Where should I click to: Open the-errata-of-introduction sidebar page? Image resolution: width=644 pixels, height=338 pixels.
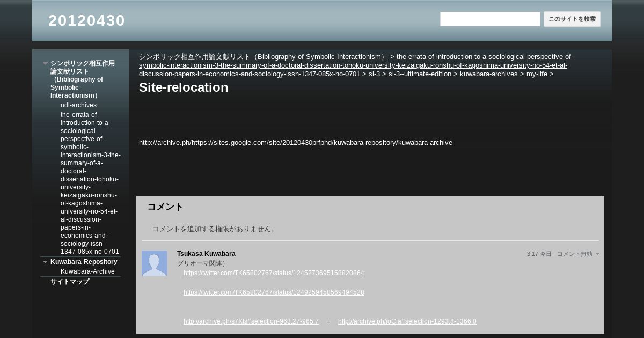(90, 183)
